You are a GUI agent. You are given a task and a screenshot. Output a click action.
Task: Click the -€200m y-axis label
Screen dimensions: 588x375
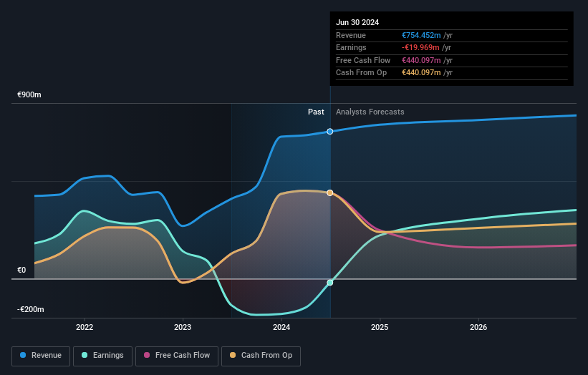click(30, 309)
